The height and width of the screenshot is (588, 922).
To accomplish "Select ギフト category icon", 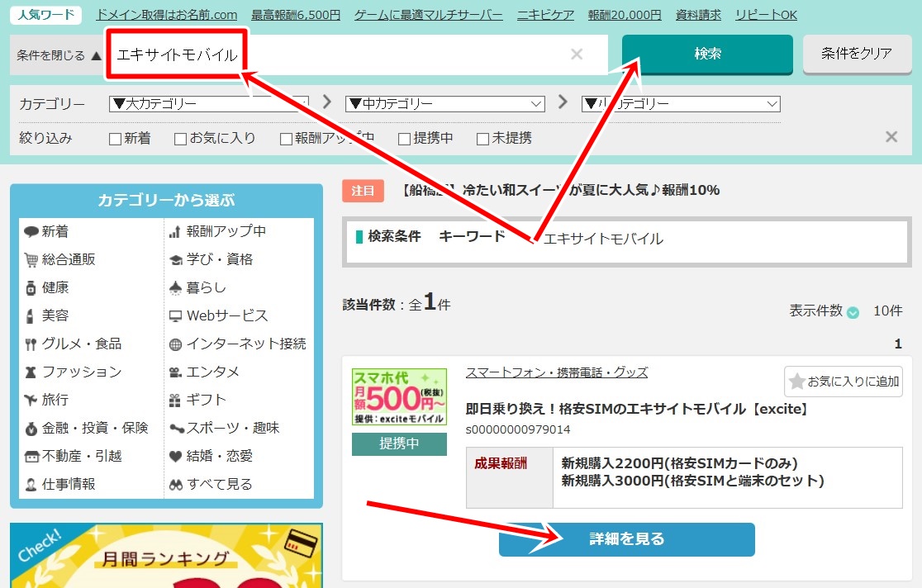I will pos(197,401).
